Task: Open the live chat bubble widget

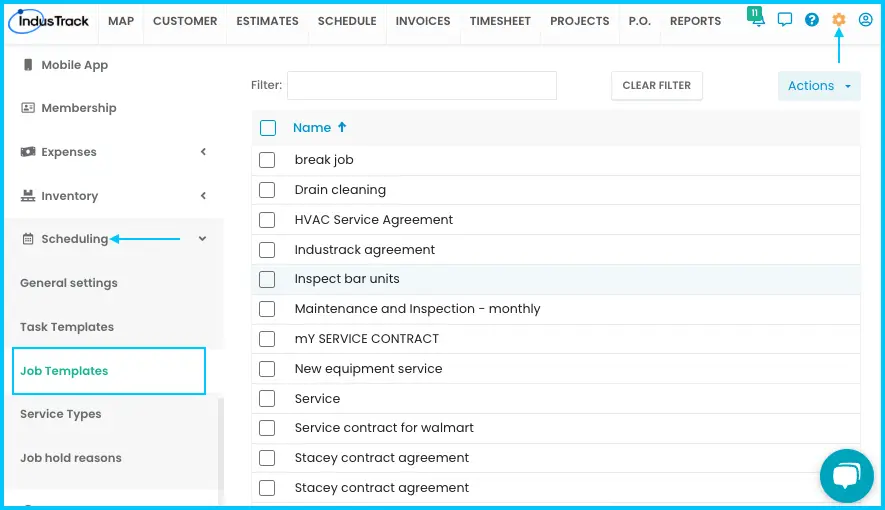Action: coord(847,476)
